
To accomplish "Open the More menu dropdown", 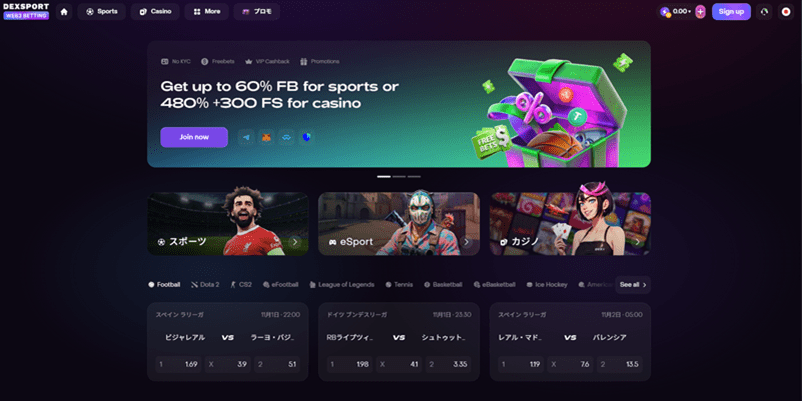I will [207, 12].
